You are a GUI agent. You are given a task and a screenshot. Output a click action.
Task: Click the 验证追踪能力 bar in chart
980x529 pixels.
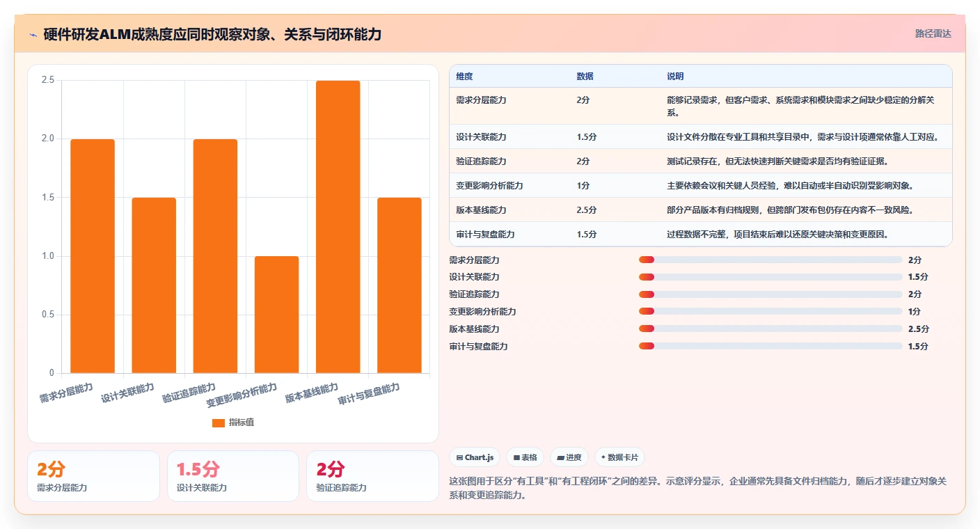pyautogui.click(x=215, y=256)
